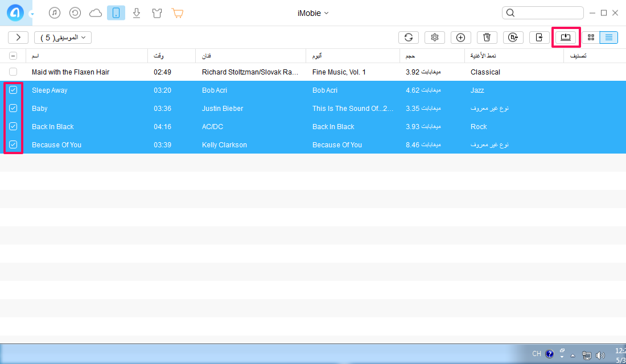Transfer selected songs to another device
The width and height of the screenshot is (626, 364).
(539, 38)
